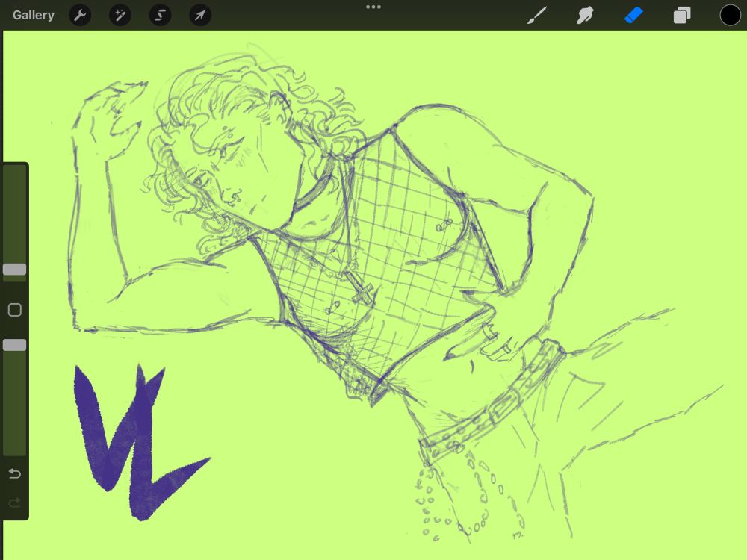Tap the three-dot multitasking menu
The image size is (747, 560).
373,7
